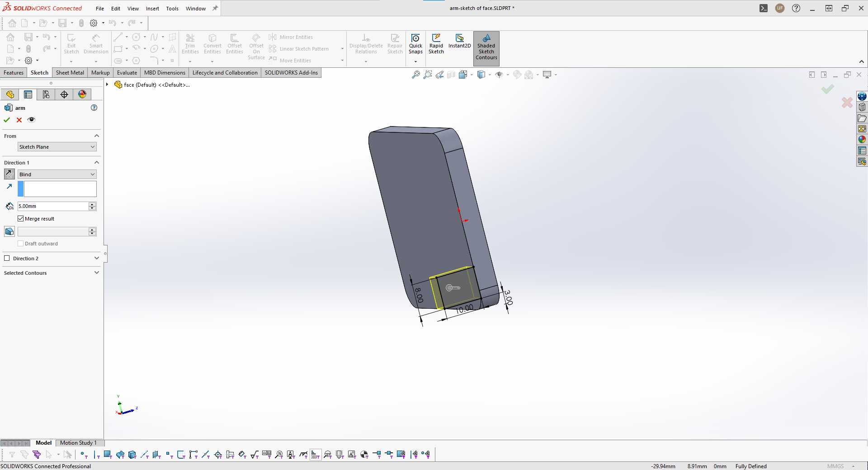Switch to the Evaluate tab
Screen dimensions: 868x470
coord(127,73)
